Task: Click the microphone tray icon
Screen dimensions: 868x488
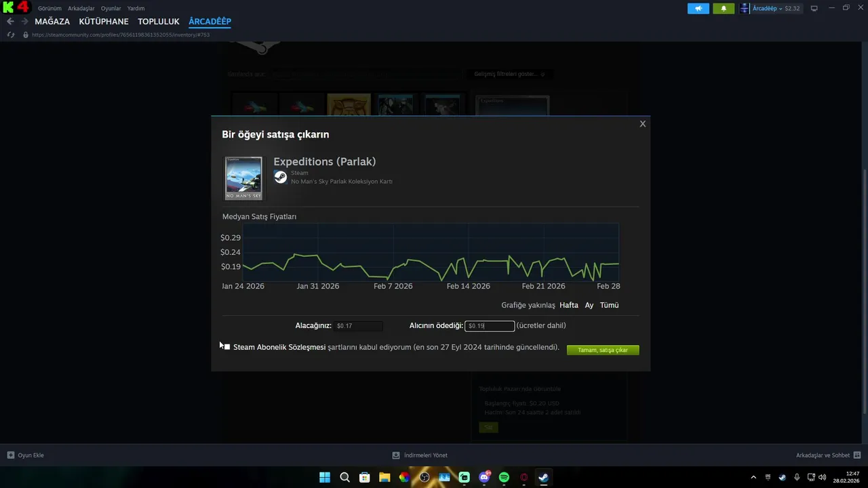Action: click(797, 477)
